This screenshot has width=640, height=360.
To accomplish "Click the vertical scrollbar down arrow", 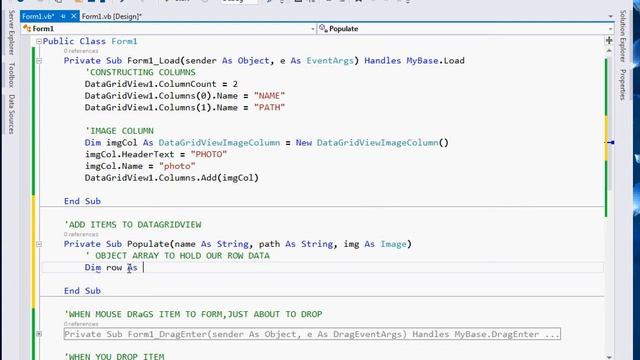I will pos(609,357).
